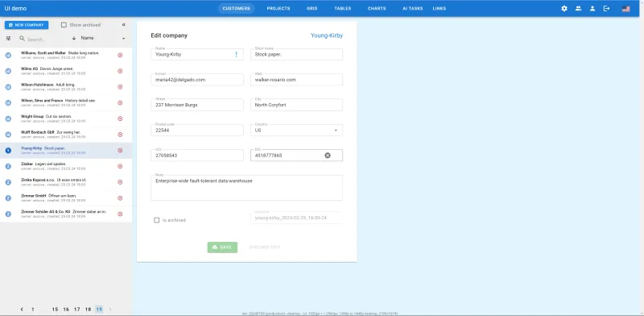Delete the Zimmer GmbH company
Viewport: 644px width, 316px height.
pyautogui.click(x=120, y=198)
